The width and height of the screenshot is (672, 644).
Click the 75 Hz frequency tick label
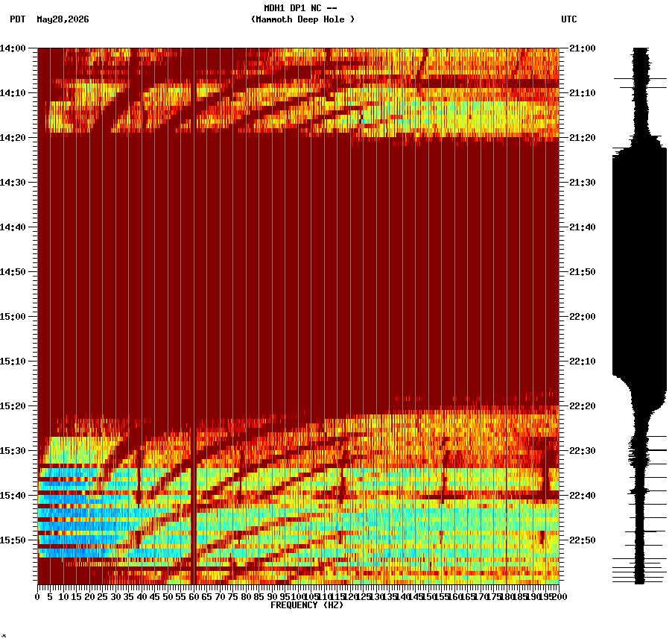(232, 597)
